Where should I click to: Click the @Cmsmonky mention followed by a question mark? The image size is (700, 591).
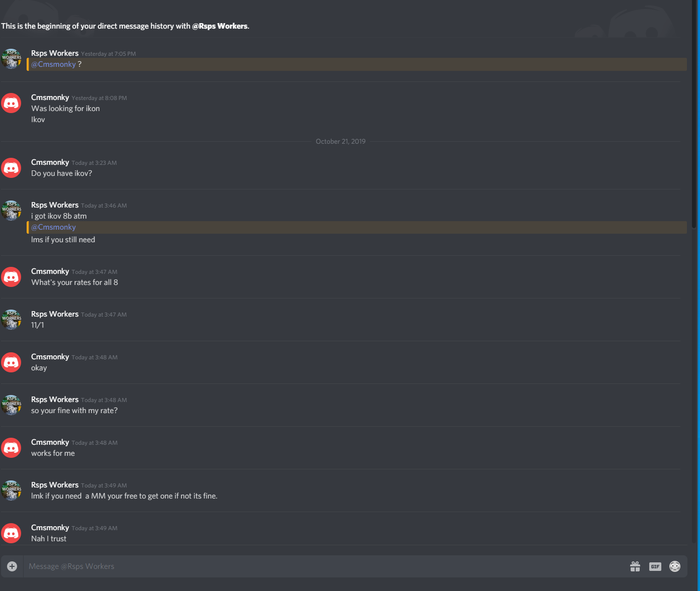tap(53, 64)
